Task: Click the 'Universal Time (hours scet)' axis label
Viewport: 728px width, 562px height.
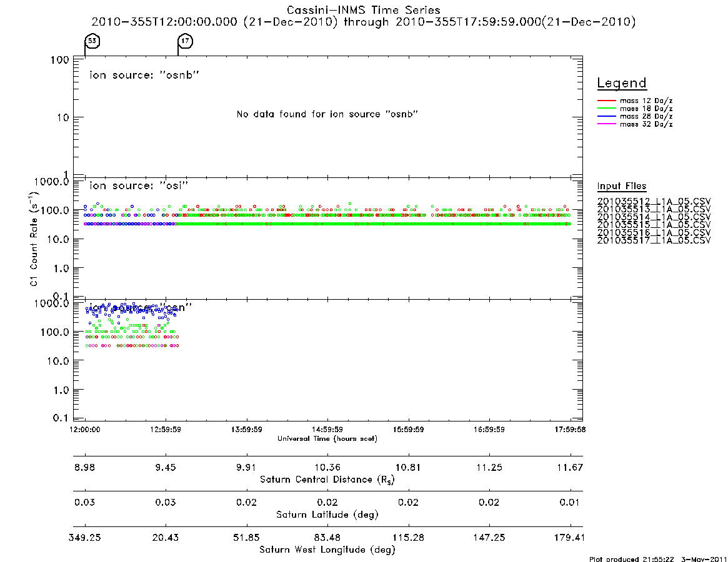Action: point(327,438)
